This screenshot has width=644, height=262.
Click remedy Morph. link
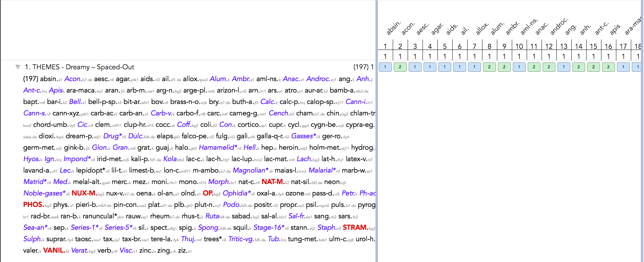(x=219, y=182)
